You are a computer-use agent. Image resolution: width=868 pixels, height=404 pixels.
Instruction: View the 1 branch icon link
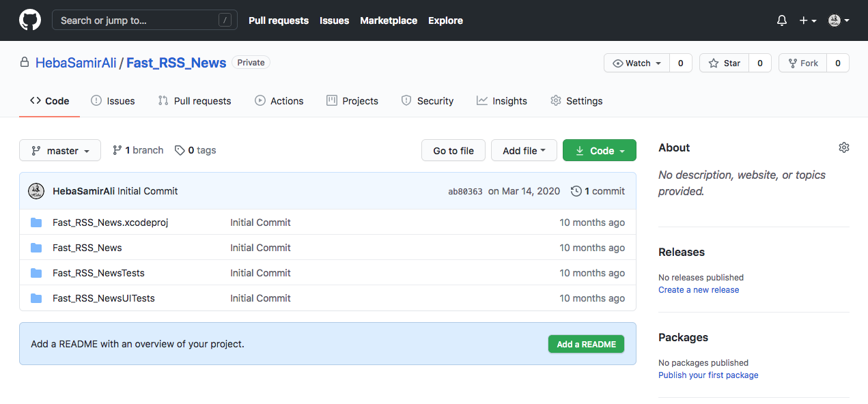point(117,150)
